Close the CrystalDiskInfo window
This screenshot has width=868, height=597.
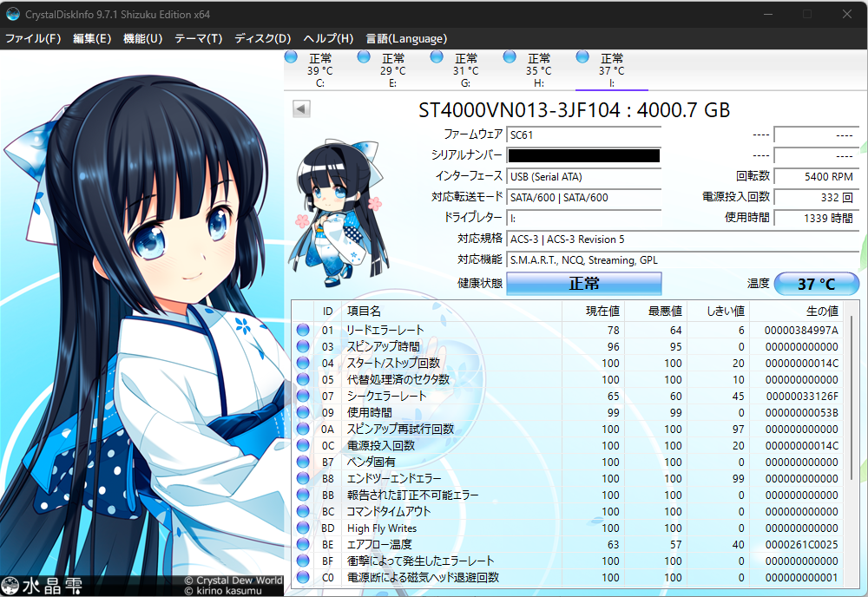pos(847,15)
